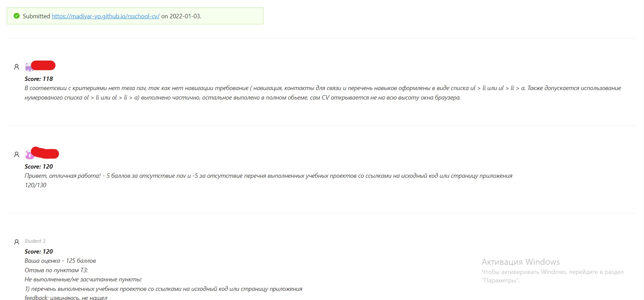Click the checkmark inside the green submission banner
This screenshot has width=644, height=300.
(16, 16)
